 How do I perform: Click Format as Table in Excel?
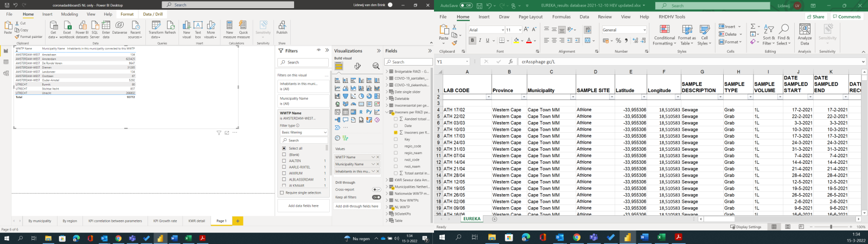click(x=687, y=34)
